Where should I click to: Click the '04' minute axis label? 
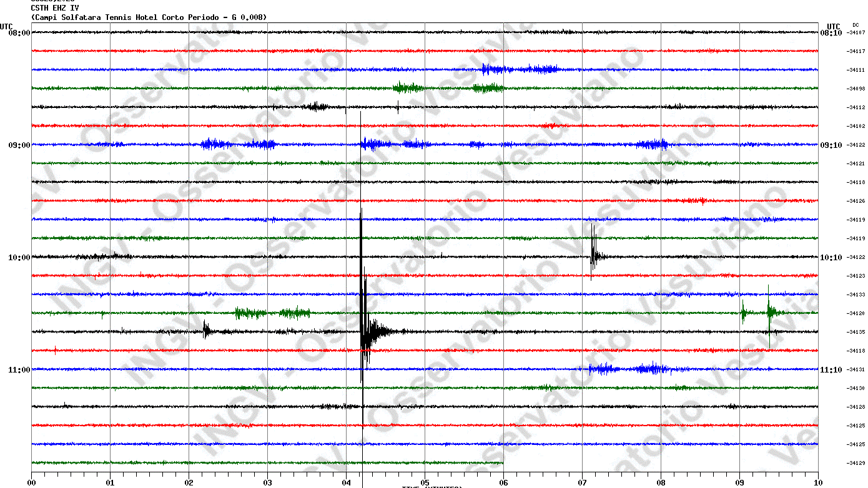[x=346, y=482]
